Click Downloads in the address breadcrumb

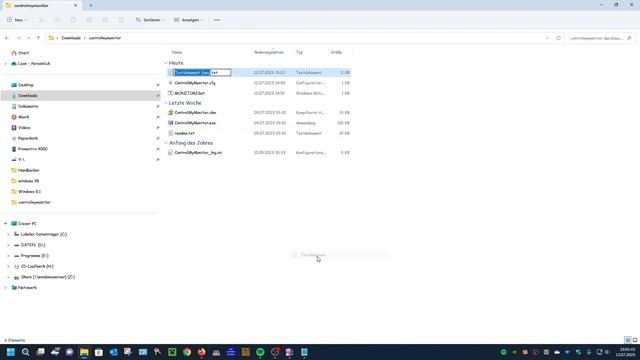[x=71, y=38]
